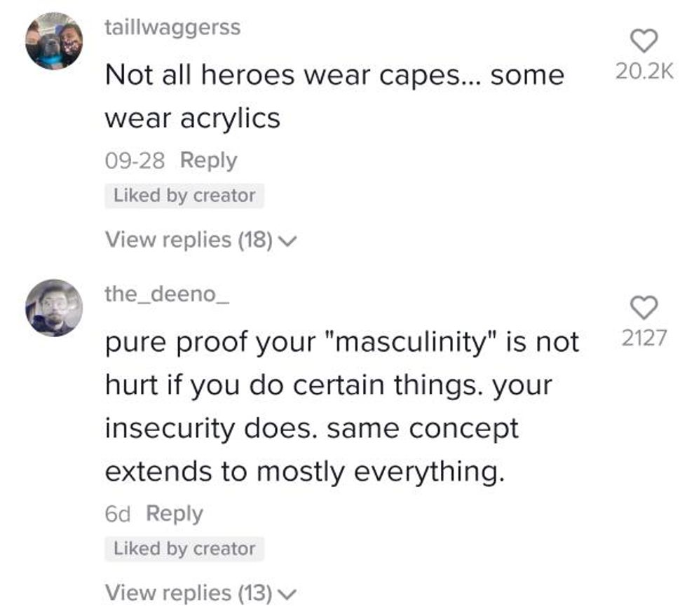Click the 6d comment timestamp
This screenshot has height=616, width=687.
click(x=118, y=514)
